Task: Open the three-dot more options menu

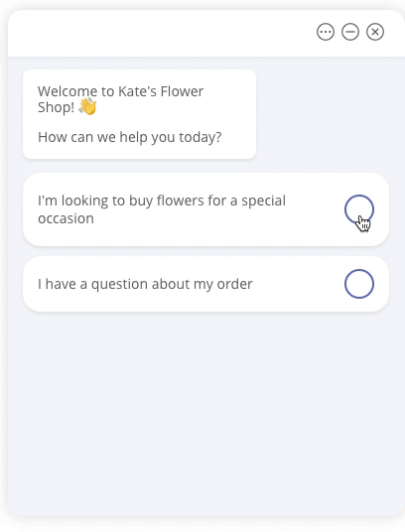Action: point(326,32)
